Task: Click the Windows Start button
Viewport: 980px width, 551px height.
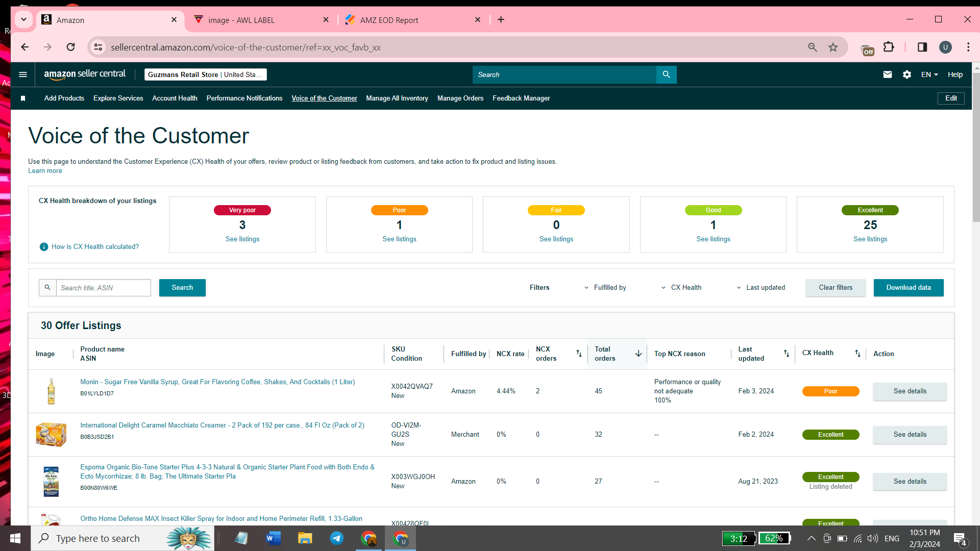Action: 15,538
